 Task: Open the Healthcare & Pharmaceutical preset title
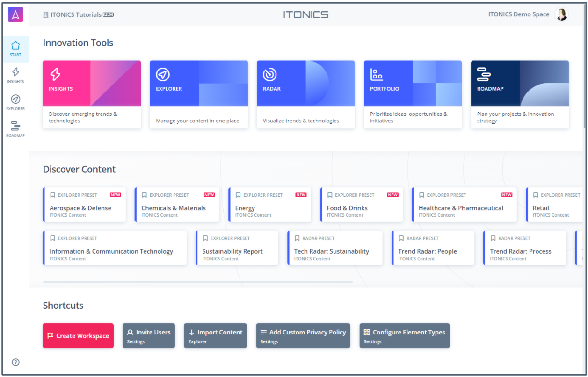pyautogui.click(x=461, y=208)
